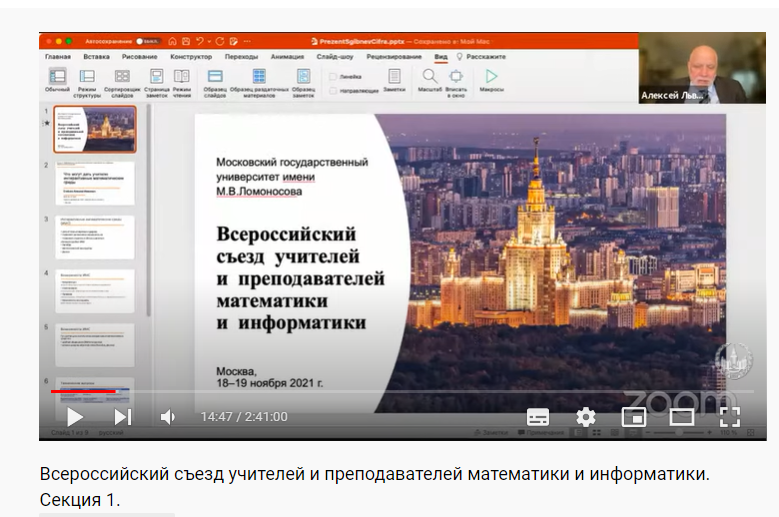
Task: Select the second slide thumbnail
Action: click(x=94, y=182)
